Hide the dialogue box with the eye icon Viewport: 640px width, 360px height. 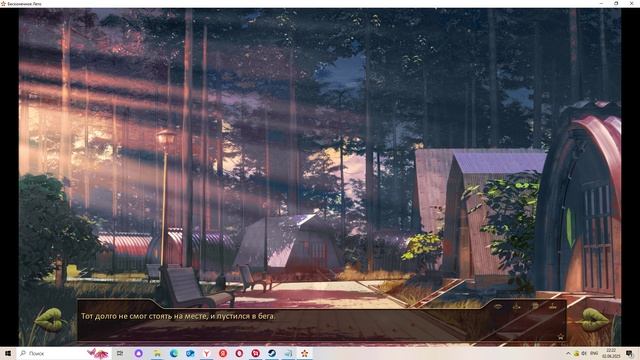point(498,307)
